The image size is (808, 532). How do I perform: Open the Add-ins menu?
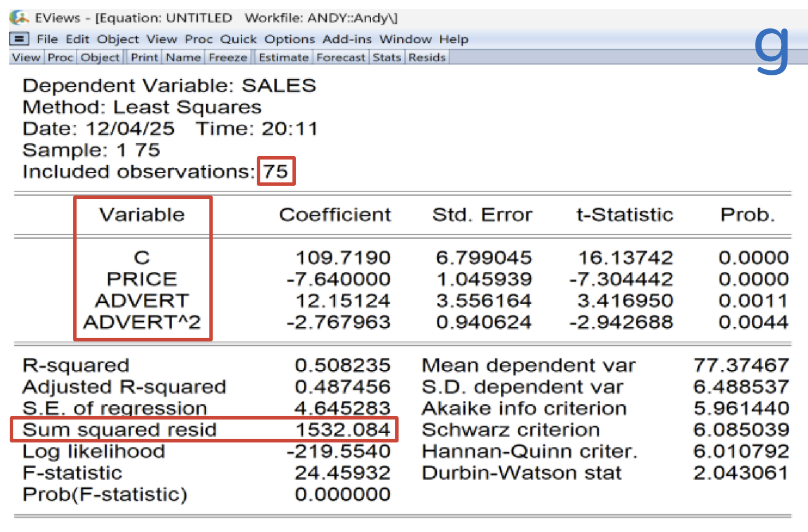click(x=347, y=39)
